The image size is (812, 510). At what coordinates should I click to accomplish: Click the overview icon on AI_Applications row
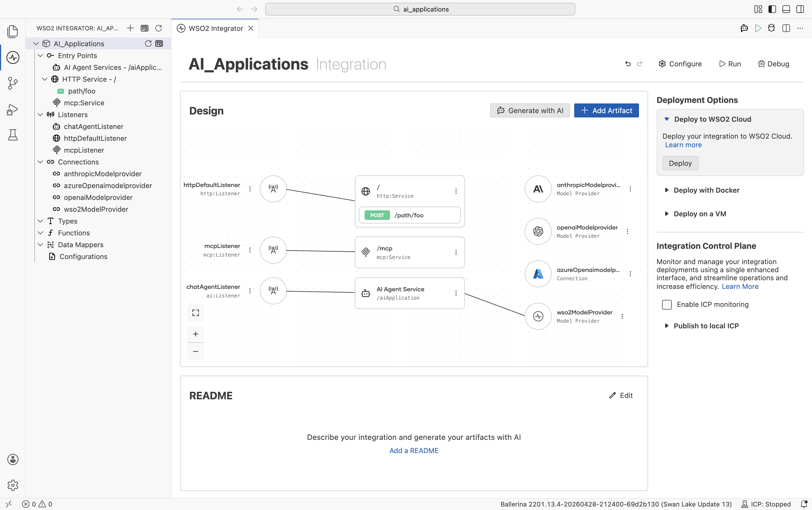coord(159,44)
